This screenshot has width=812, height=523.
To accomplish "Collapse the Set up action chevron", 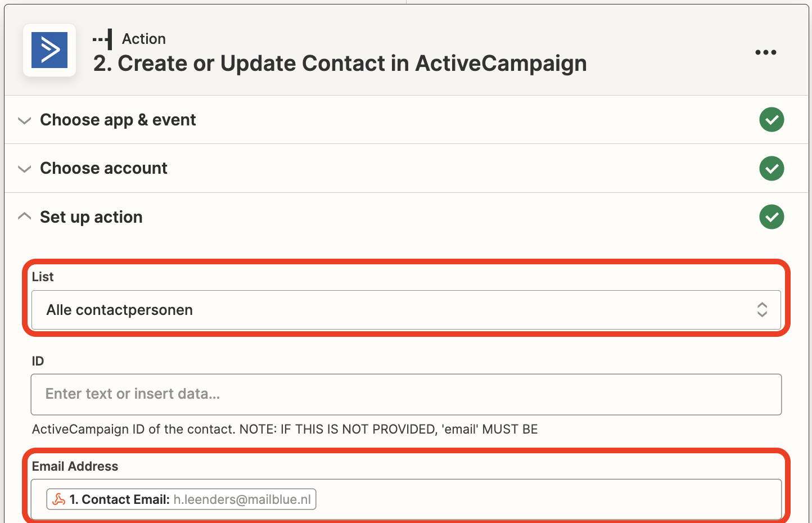I will [x=24, y=217].
